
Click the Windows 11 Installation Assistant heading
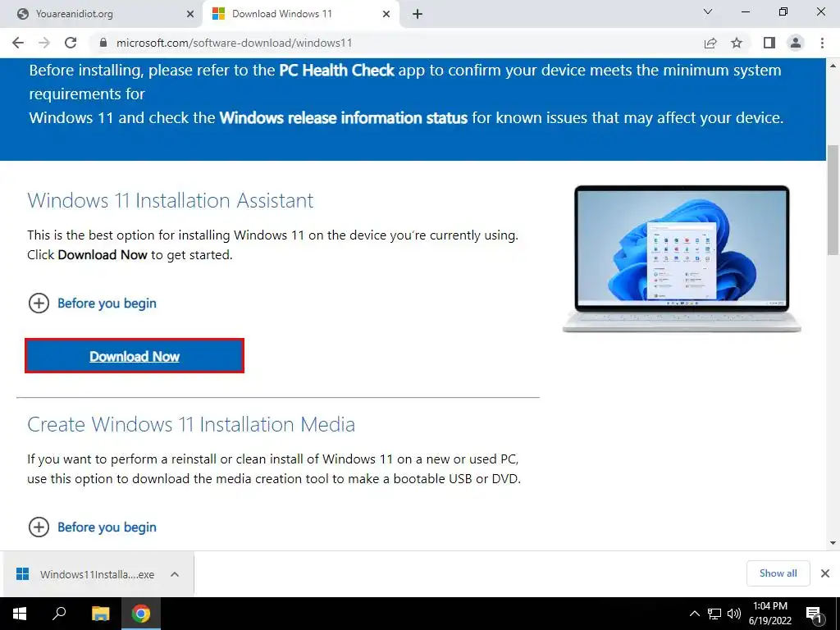point(171,200)
